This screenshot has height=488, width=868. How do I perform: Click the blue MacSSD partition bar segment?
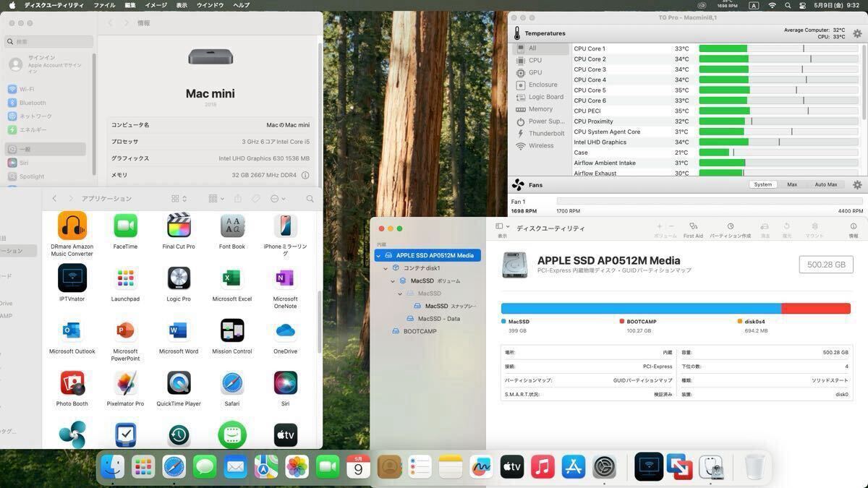[641, 309]
